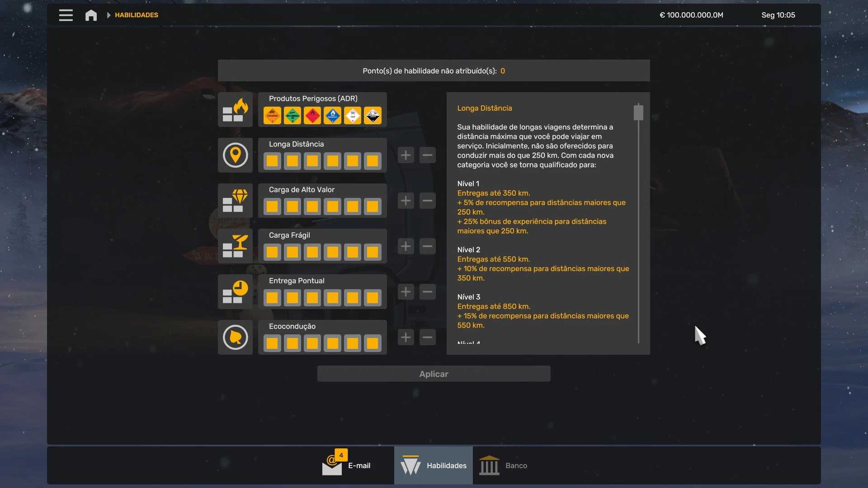The width and height of the screenshot is (868, 488).
Task: Click the explosives ADR class badge
Action: (272, 116)
